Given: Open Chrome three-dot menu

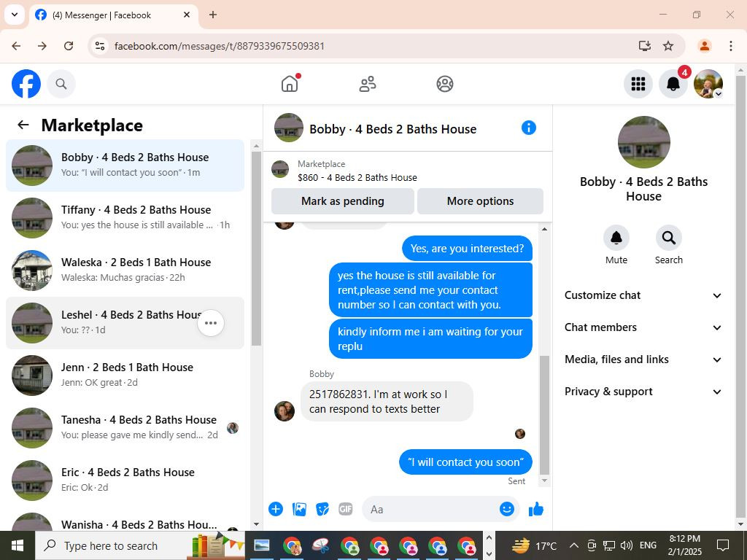Looking at the screenshot, I should (730, 46).
